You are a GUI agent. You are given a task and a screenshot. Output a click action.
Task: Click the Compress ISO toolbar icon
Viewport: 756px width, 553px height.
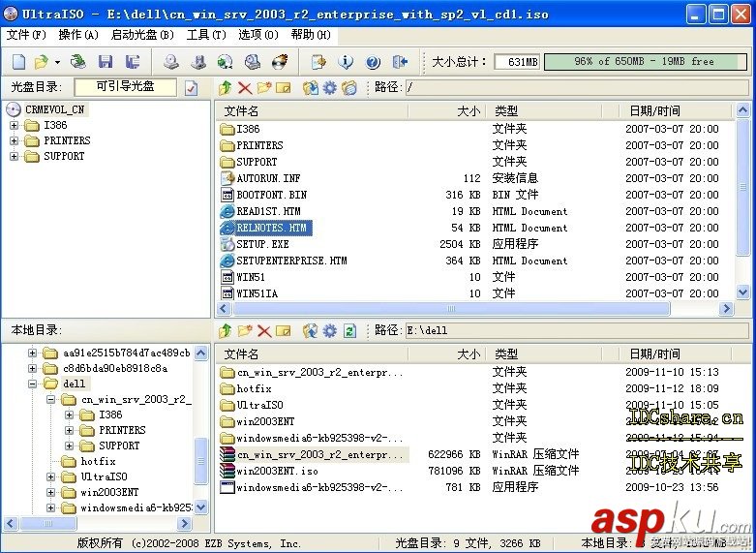198,62
